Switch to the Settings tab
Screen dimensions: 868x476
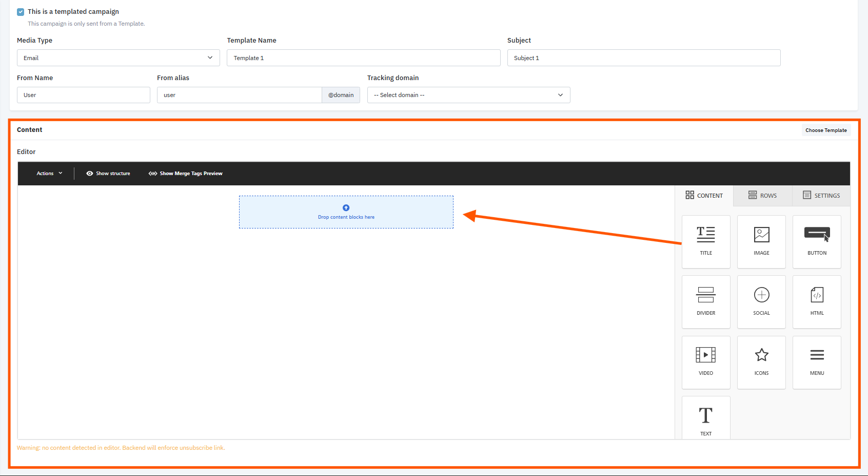(x=821, y=196)
